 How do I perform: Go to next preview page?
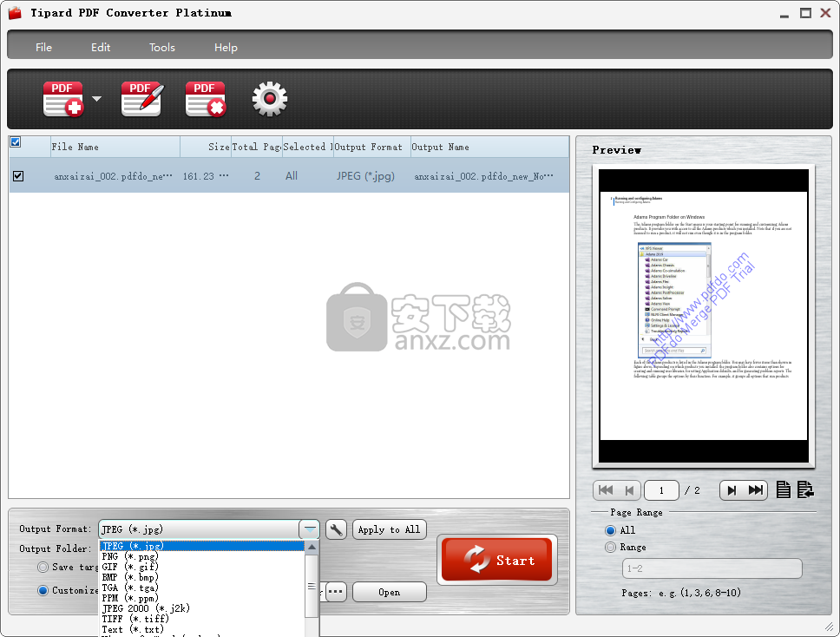[x=732, y=490]
